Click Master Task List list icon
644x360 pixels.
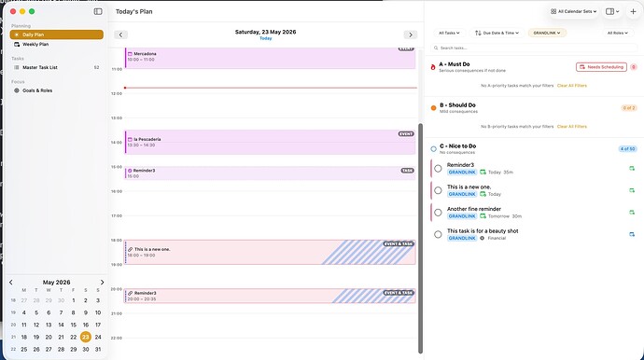point(17,67)
